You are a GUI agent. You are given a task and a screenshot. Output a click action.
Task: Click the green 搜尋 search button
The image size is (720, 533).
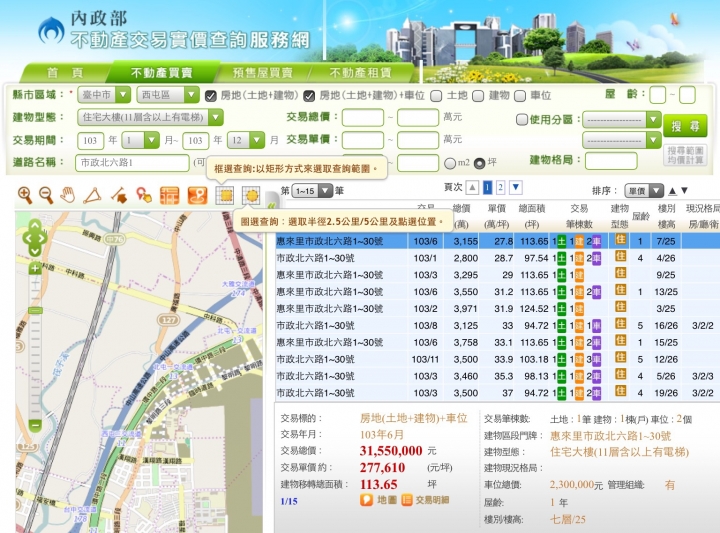685,126
